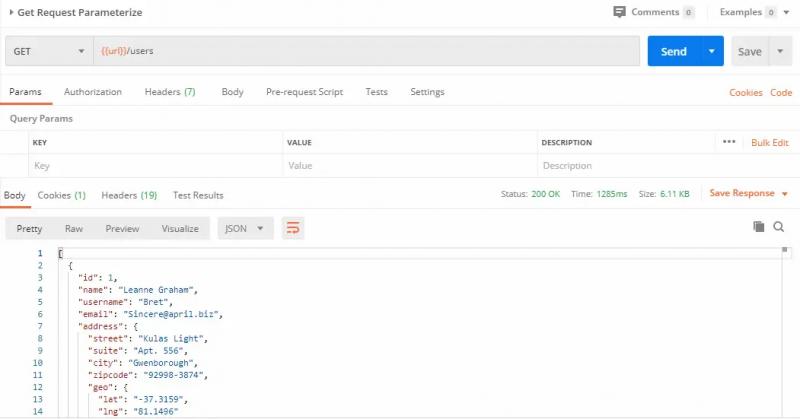Open the response Headers (19) tab
The width and height of the screenshot is (800, 419).
129,195
